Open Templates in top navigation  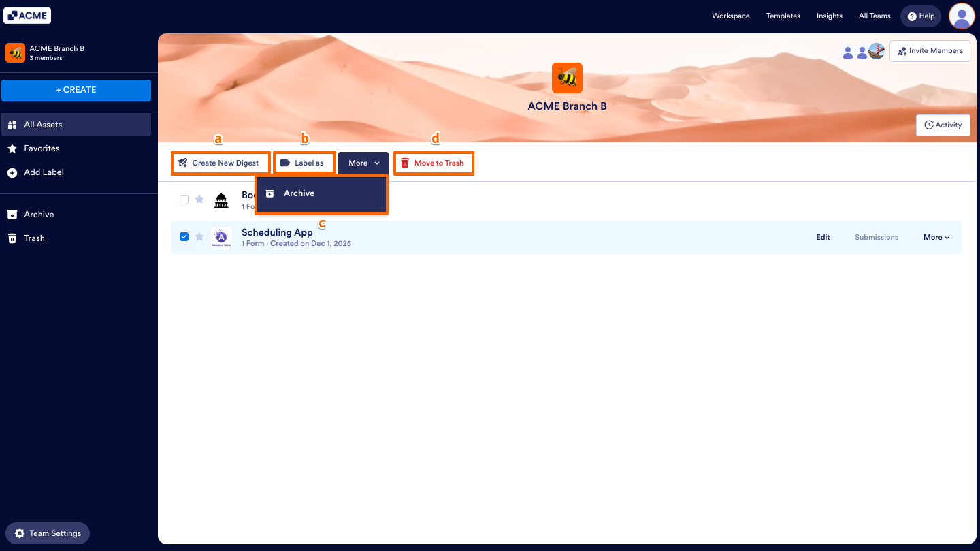point(783,16)
